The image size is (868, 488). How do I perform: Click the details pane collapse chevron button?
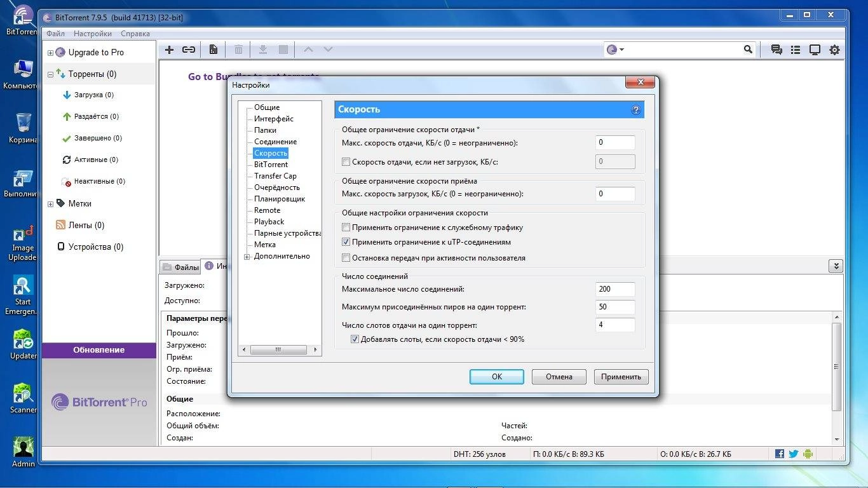pyautogui.click(x=836, y=266)
